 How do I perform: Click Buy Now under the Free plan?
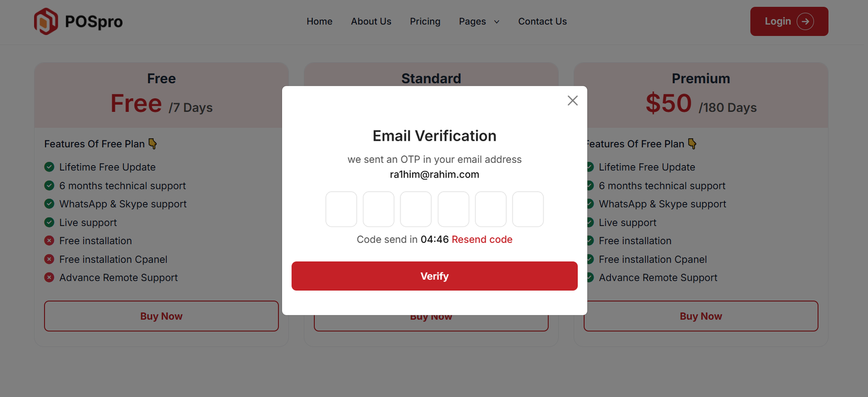coord(161,316)
